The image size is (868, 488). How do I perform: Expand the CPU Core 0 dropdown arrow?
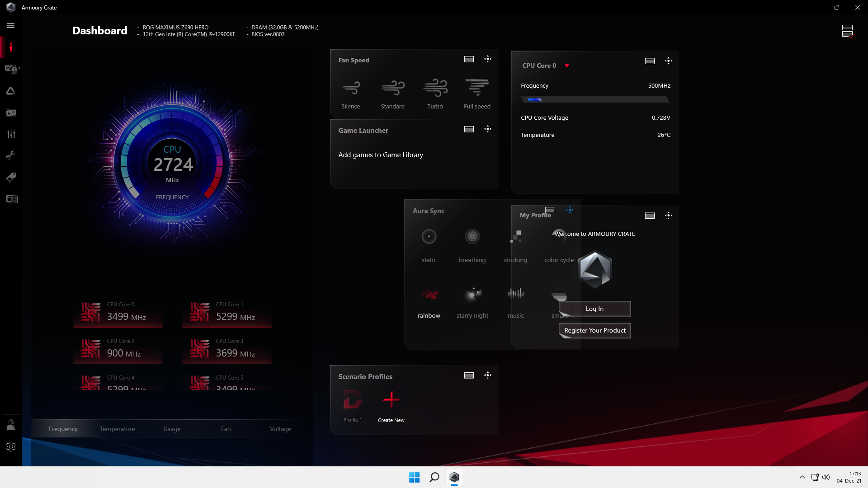(x=567, y=66)
